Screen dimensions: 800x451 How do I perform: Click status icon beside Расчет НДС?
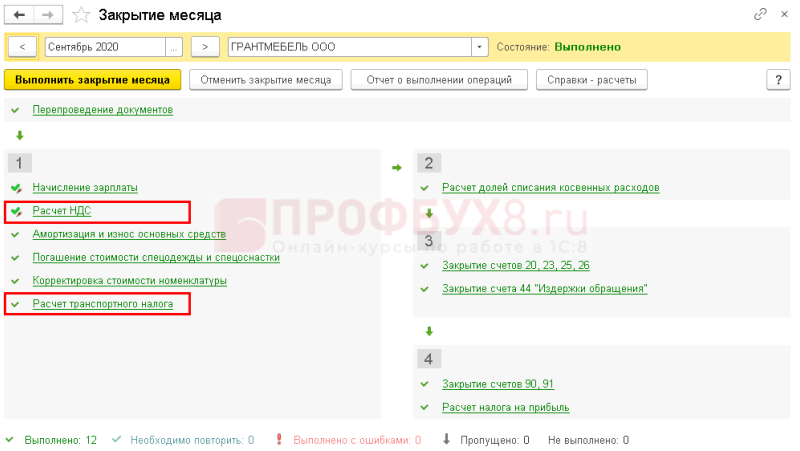[x=16, y=211]
